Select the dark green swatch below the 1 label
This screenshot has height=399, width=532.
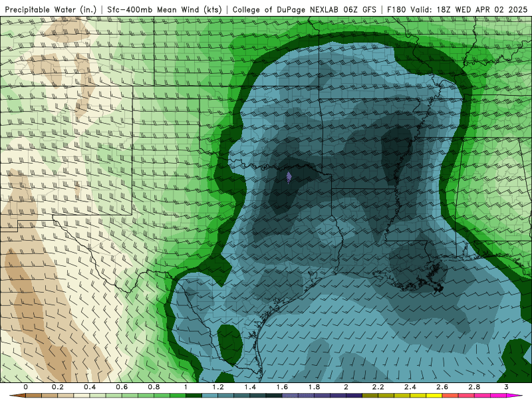pos(194,396)
